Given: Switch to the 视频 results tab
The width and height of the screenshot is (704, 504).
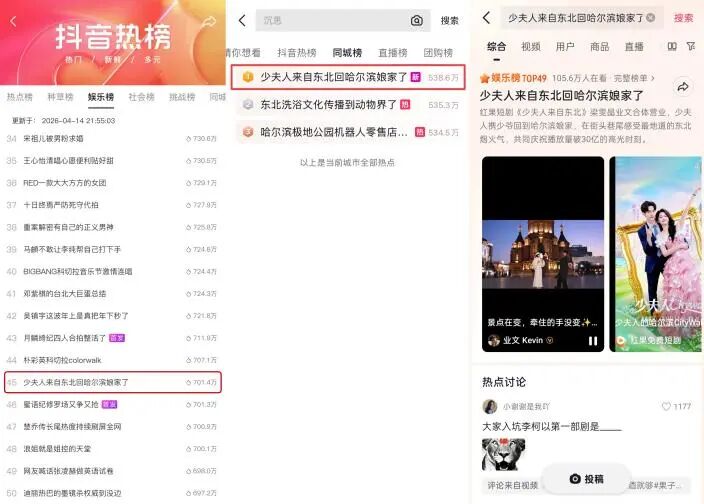Looking at the screenshot, I should [531, 46].
